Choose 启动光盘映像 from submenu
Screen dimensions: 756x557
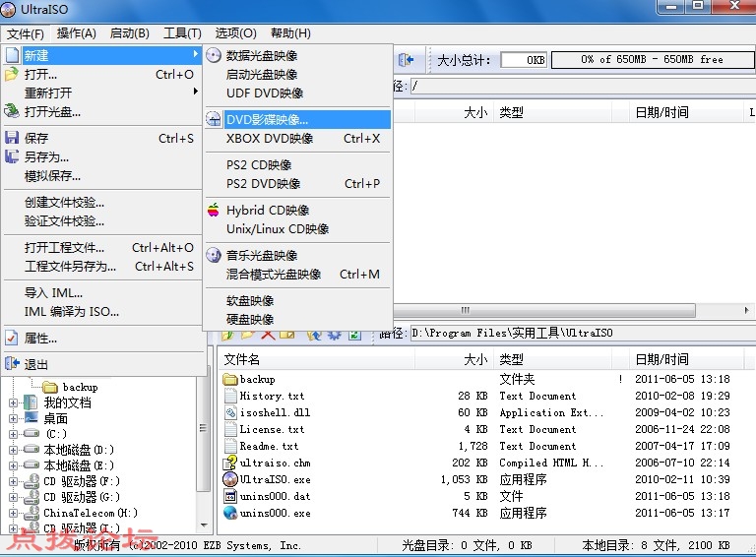tap(298, 74)
